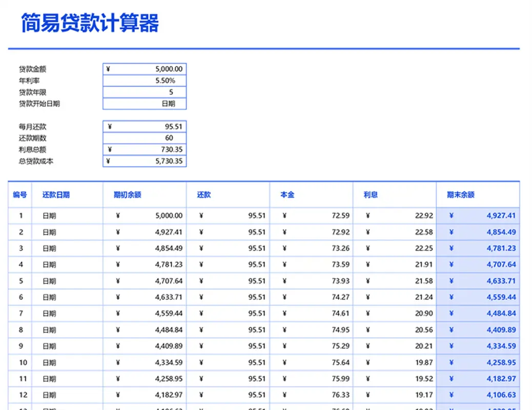
Task: Click the 贷款金额 input field showing 5,000.00
Action: [144, 69]
